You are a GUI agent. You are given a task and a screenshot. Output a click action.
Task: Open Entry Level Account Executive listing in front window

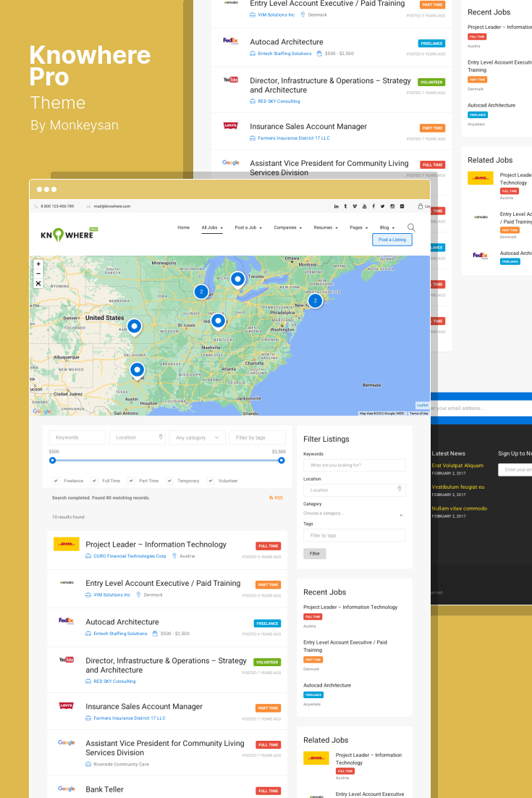[163, 583]
